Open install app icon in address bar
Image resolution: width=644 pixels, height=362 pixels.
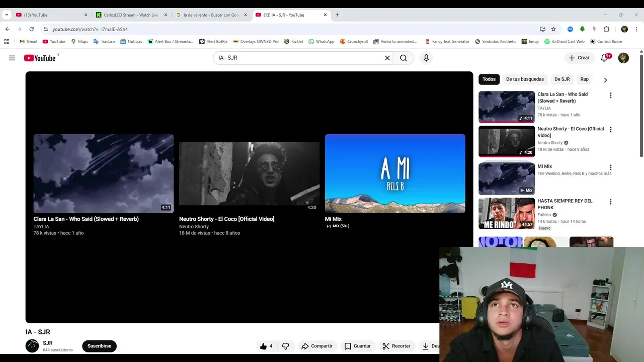pos(542,29)
